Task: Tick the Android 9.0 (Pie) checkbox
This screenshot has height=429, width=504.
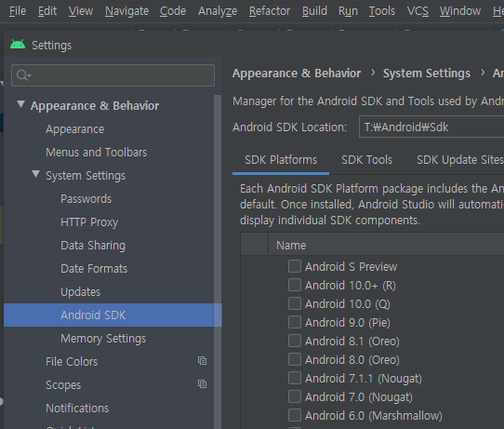Action: 295,322
